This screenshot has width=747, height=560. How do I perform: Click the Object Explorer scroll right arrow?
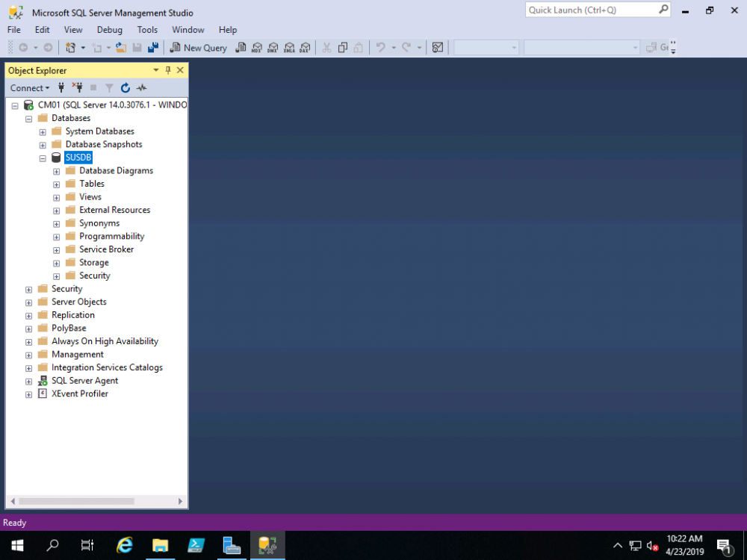pyautogui.click(x=180, y=501)
